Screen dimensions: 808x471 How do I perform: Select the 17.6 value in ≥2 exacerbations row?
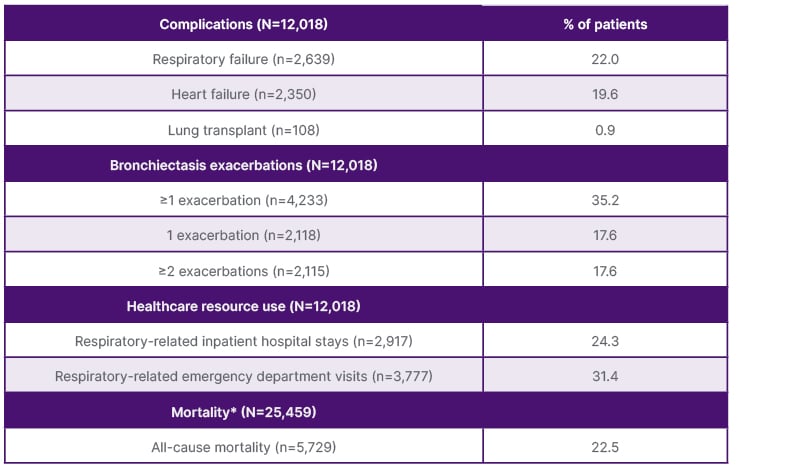(x=604, y=271)
